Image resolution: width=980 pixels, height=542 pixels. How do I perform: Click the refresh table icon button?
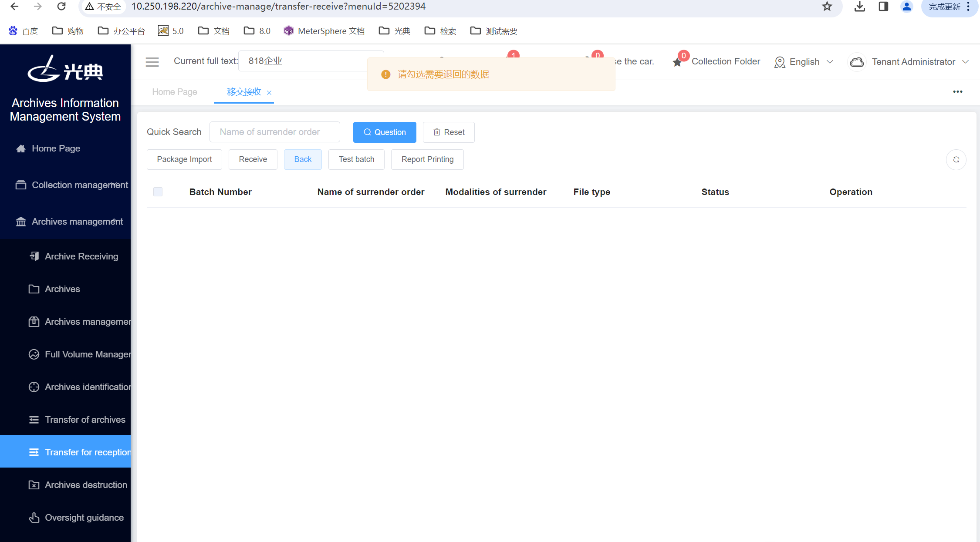(x=956, y=159)
